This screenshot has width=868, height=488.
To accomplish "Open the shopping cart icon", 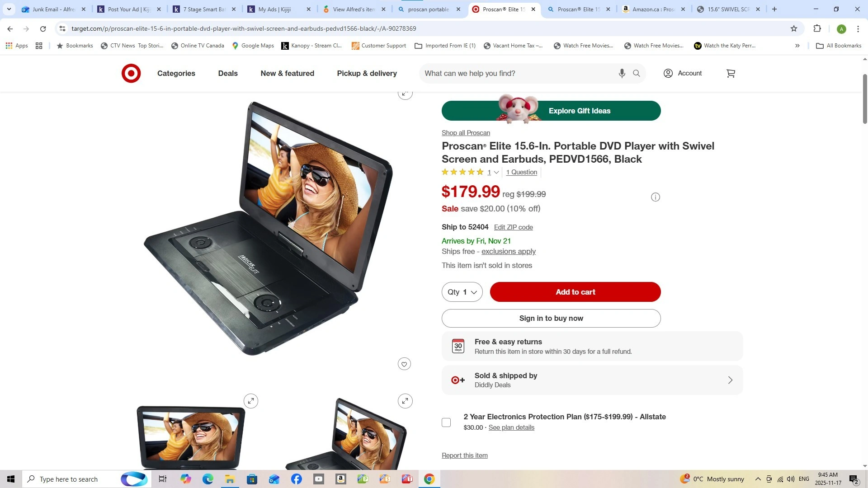I will click(x=731, y=73).
